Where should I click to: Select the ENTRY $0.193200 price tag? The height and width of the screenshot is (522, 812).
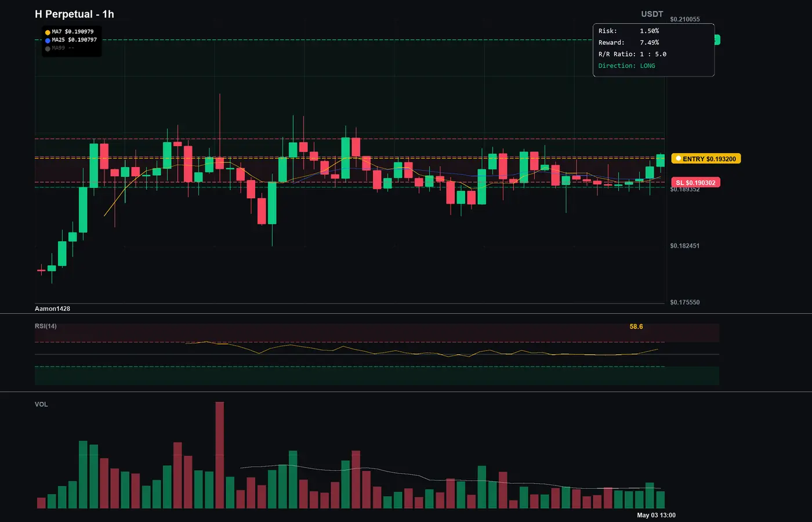point(706,158)
